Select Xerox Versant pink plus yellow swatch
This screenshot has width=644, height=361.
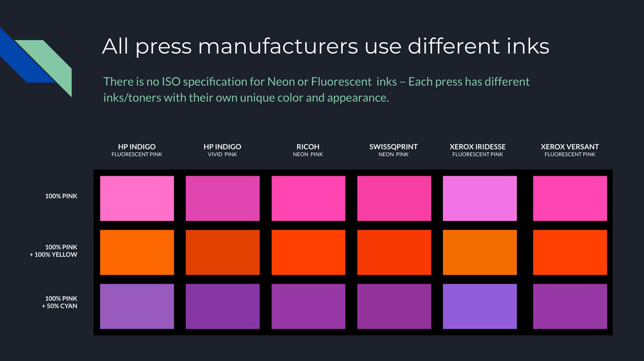point(570,253)
